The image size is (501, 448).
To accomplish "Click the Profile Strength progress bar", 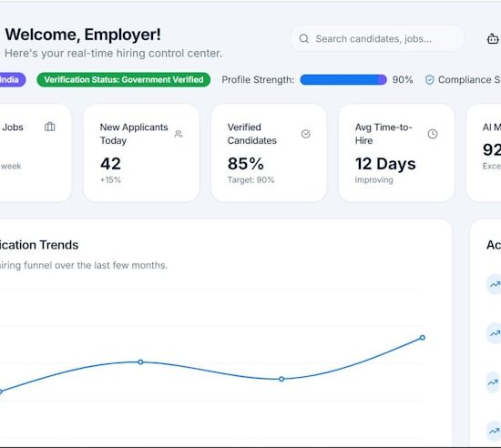I will pos(343,80).
